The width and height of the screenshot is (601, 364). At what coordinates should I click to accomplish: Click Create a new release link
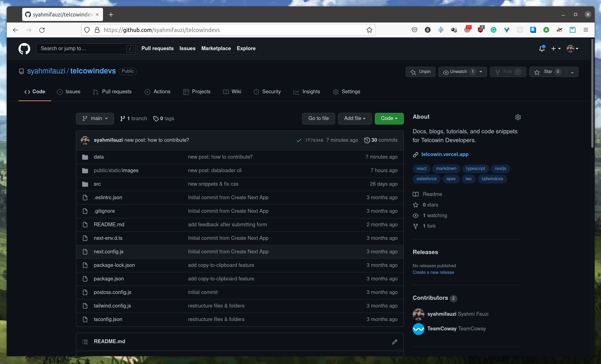point(433,272)
